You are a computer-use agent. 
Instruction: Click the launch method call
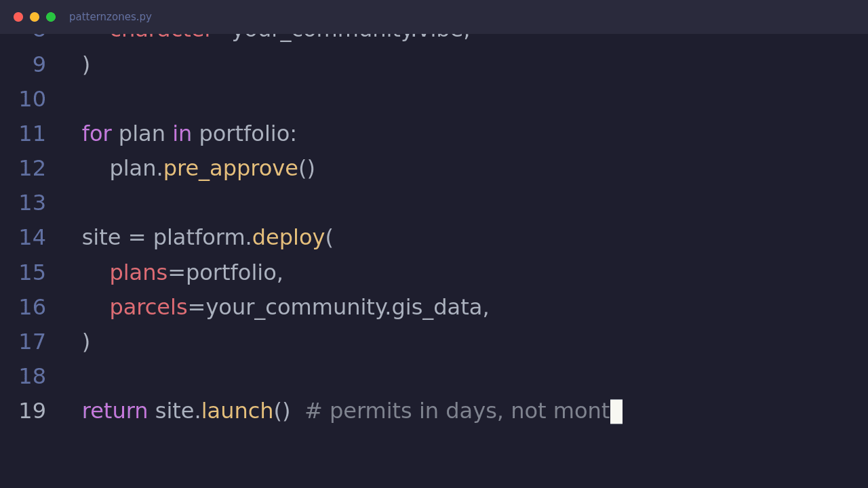click(x=237, y=411)
